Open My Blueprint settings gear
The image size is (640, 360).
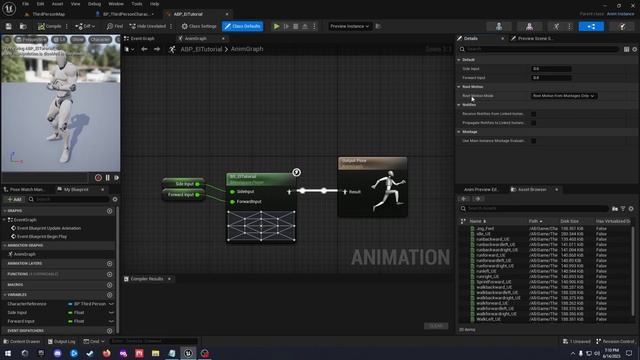coord(115,199)
